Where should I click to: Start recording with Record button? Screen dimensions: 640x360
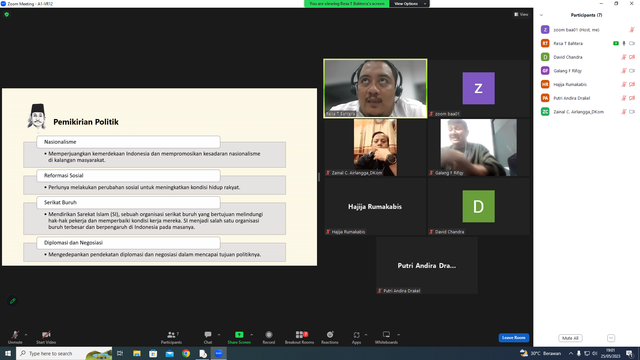click(269, 337)
